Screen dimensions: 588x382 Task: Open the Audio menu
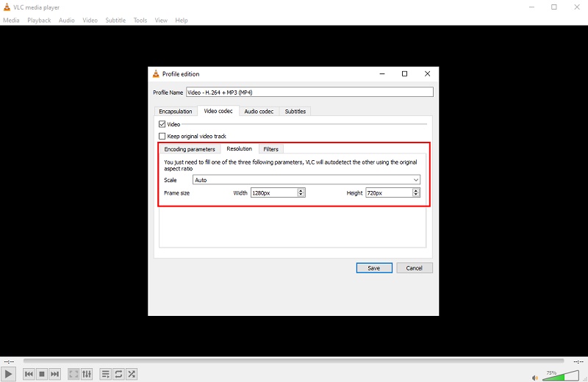pos(67,21)
